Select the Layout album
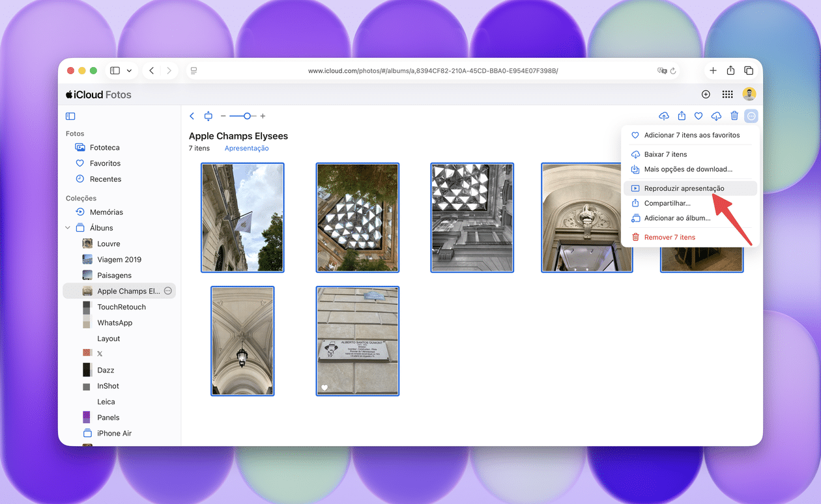The width and height of the screenshot is (821, 504). pyautogui.click(x=120, y=339)
